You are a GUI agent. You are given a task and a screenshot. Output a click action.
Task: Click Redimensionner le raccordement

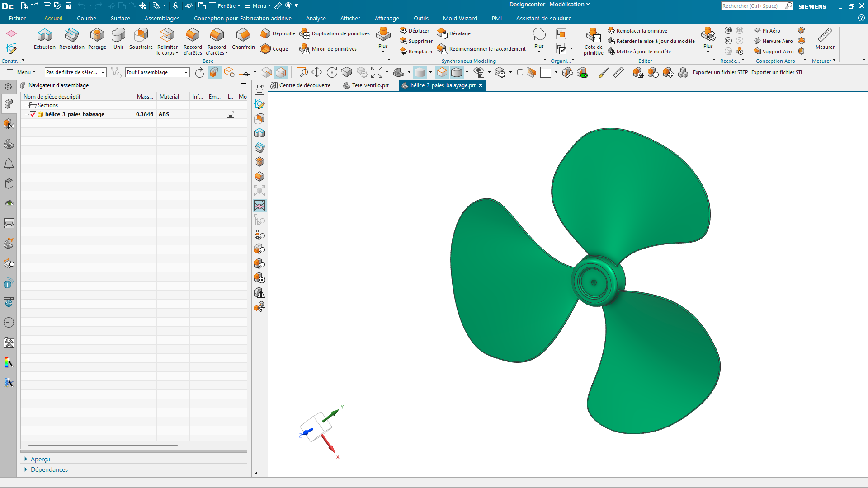pyautogui.click(x=481, y=49)
